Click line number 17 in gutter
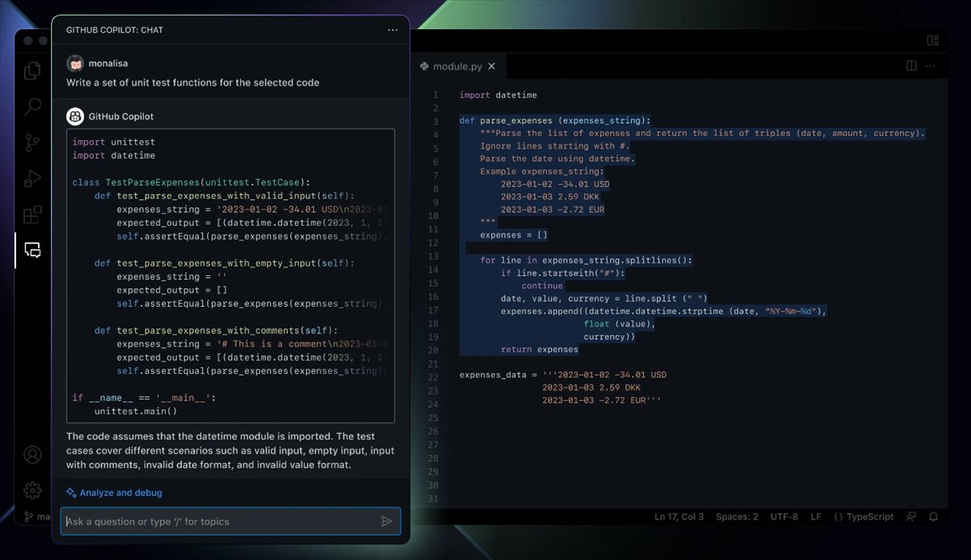Image resolution: width=971 pixels, height=560 pixels. (433, 310)
